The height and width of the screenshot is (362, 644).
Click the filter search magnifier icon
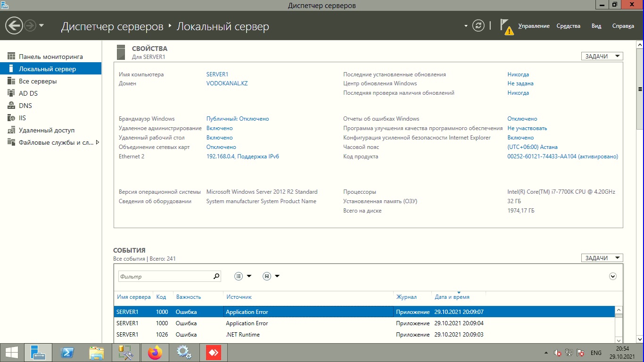click(216, 276)
